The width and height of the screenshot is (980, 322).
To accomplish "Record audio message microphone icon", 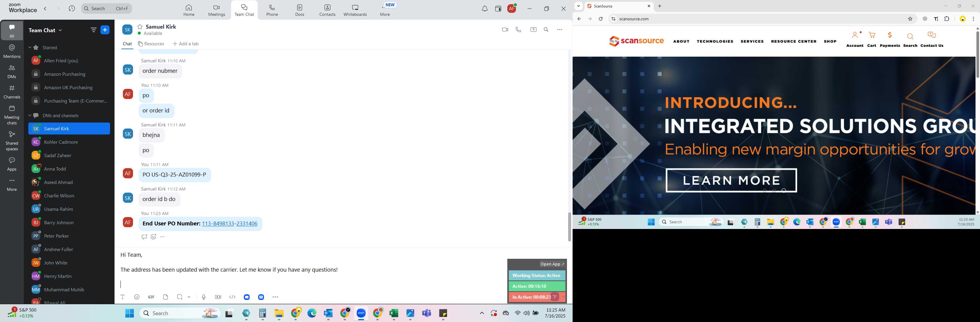I will pos(203,297).
